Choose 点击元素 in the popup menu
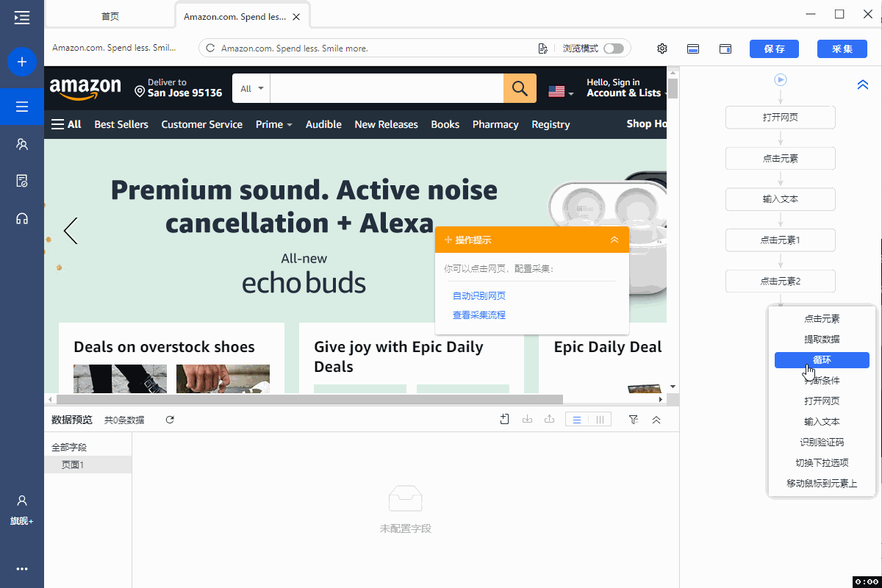 click(822, 319)
